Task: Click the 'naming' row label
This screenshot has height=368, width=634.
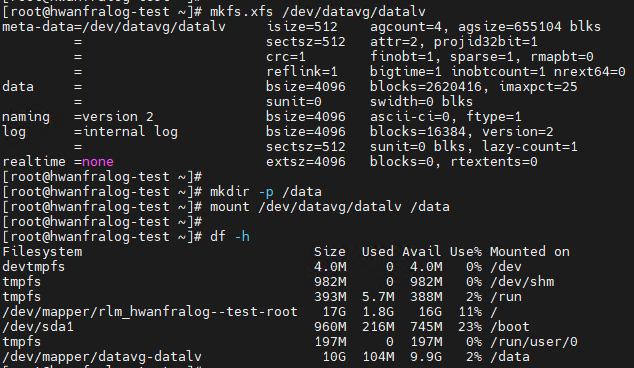Action: 26,117
